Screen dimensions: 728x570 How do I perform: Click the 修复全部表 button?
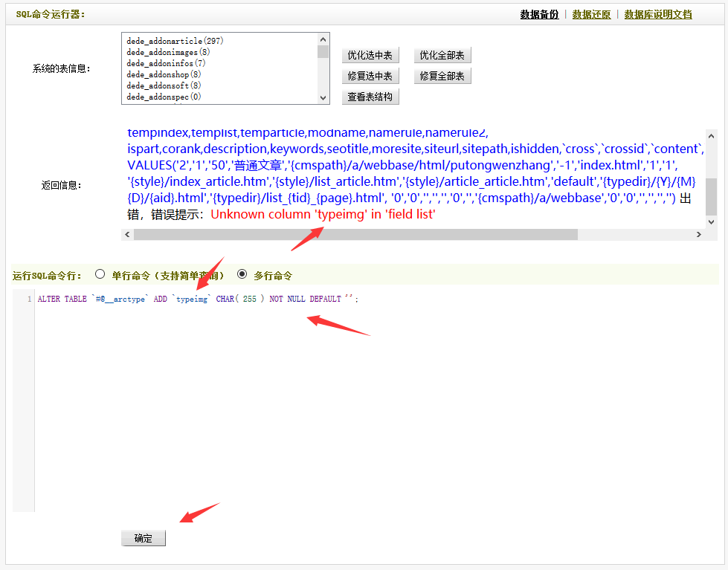442,75
